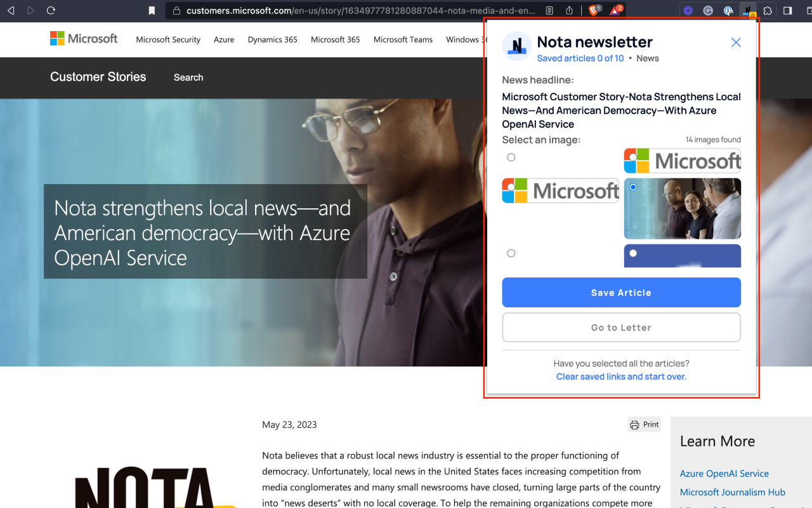Select the left Microsoft logo image radio
Screen dimensions: 812x508
pos(511,187)
